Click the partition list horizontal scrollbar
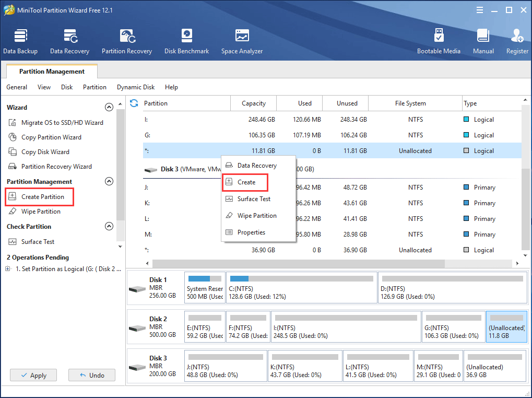532x398 pixels. tap(299, 263)
